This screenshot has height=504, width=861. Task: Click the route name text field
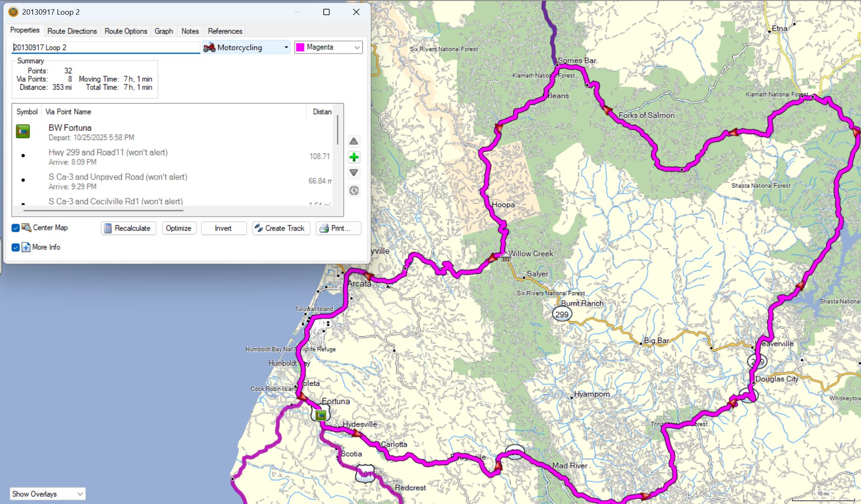(105, 47)
